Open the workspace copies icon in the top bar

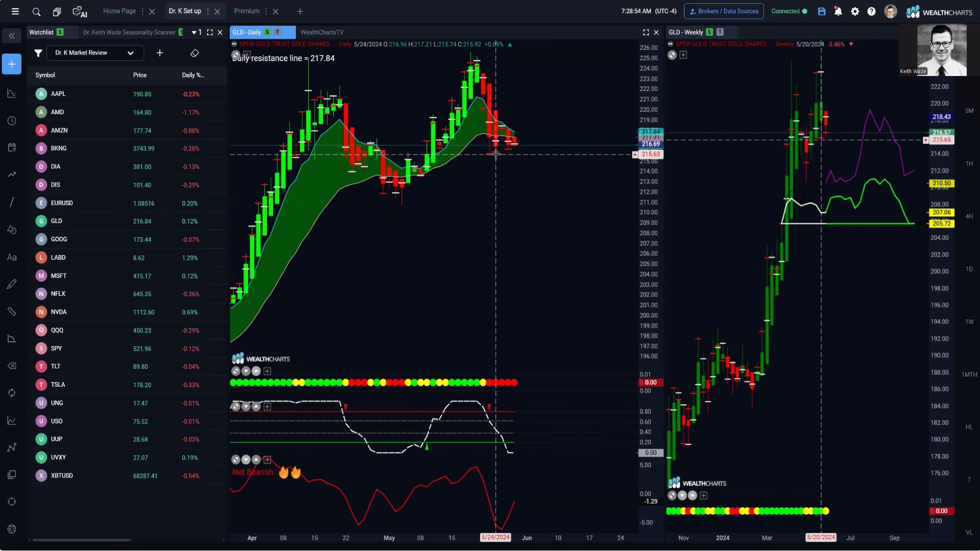click(x=57, y=11)
